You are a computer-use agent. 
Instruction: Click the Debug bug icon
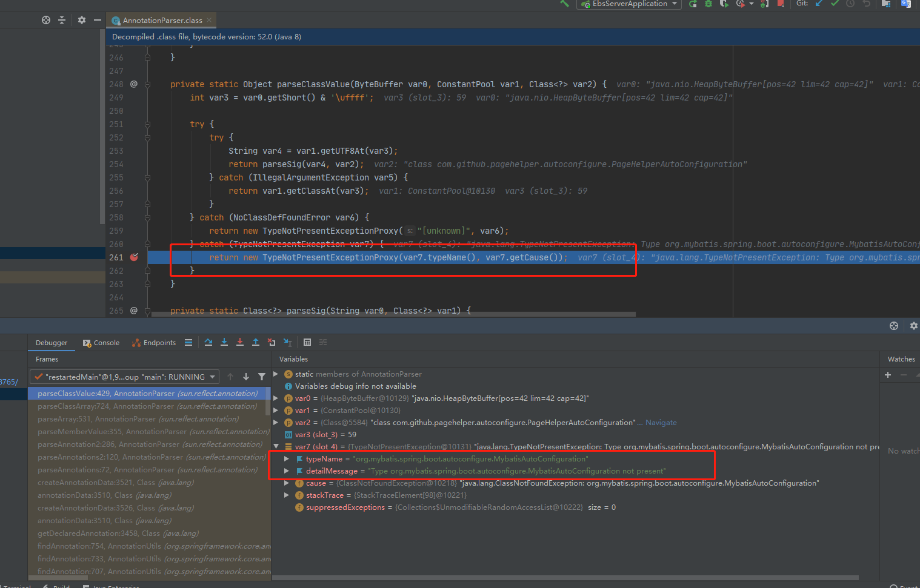coord(708,4)
